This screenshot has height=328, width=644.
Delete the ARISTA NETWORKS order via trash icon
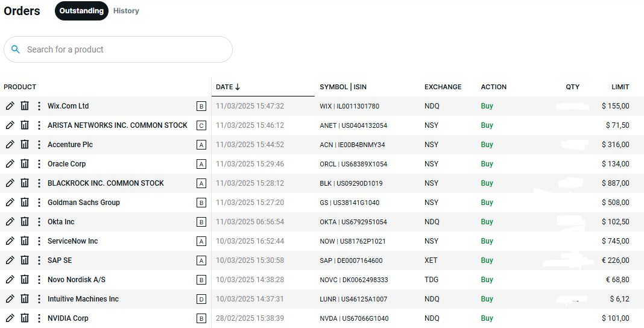point(25,125)
